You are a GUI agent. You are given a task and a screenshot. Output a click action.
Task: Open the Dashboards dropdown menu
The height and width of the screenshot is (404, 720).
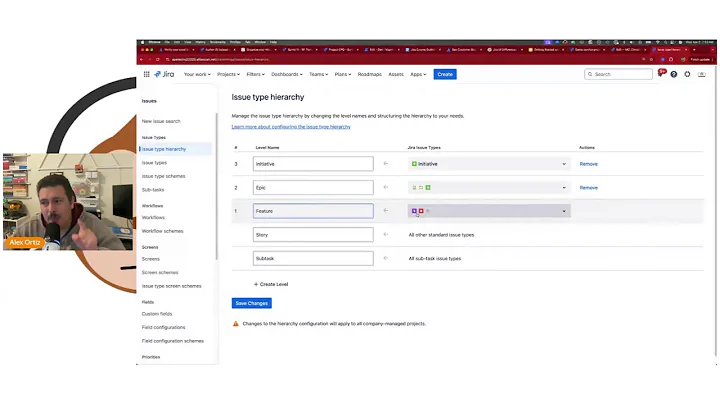[287, 74]
